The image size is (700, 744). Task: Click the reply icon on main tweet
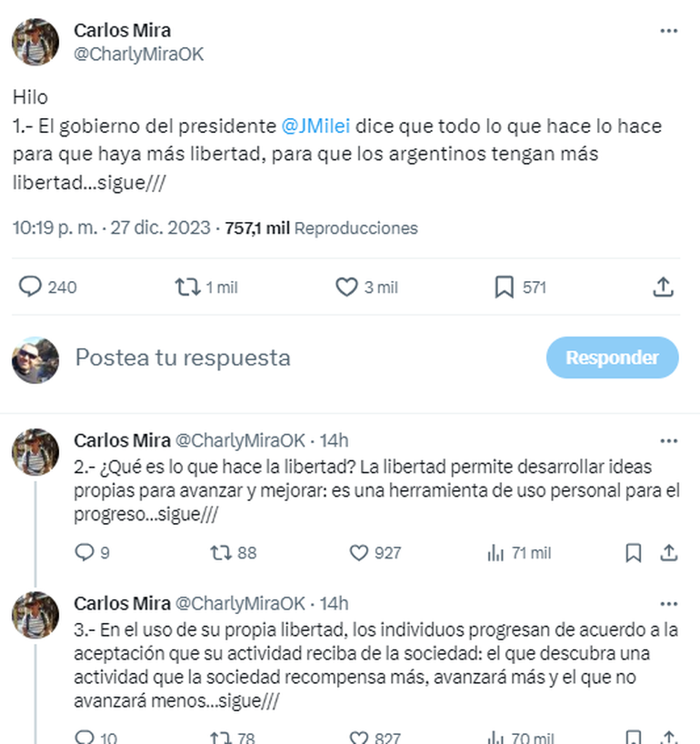point(31,287)
